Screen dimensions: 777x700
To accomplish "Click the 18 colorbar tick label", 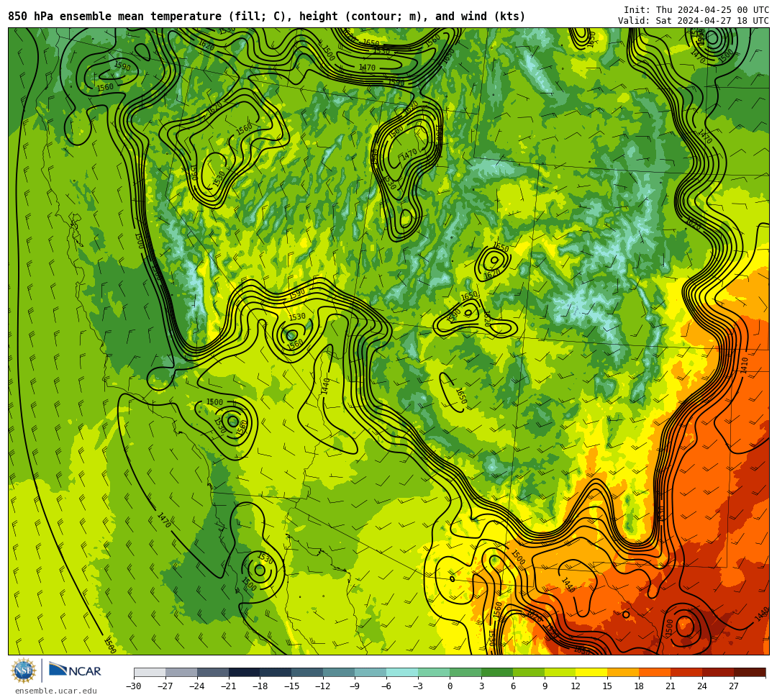I will (x=640, y=686).
